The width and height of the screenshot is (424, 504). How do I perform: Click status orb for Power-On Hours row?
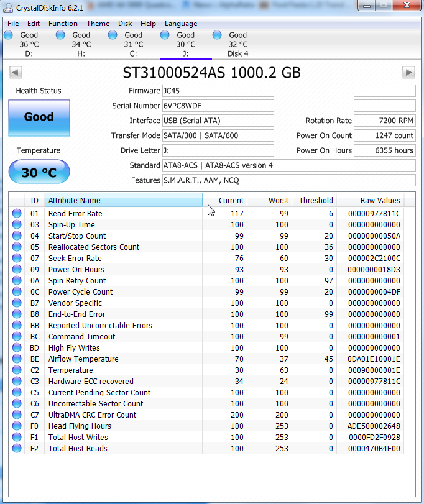17,269
